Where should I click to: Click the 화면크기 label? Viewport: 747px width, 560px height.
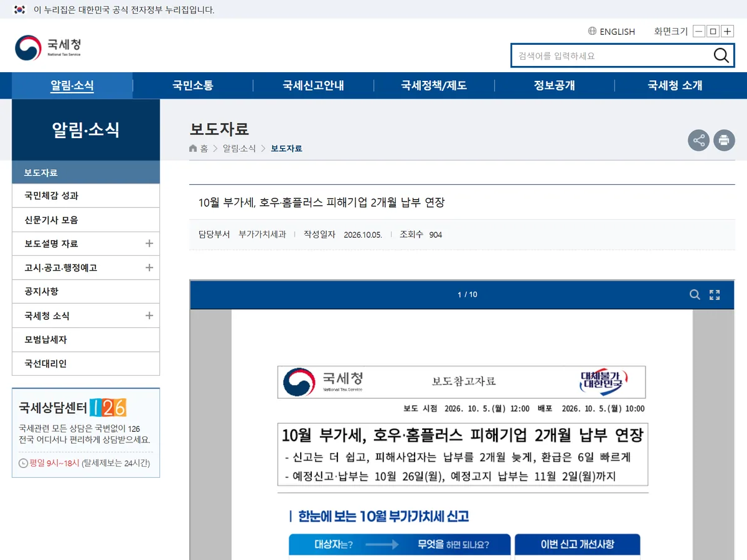670,31
